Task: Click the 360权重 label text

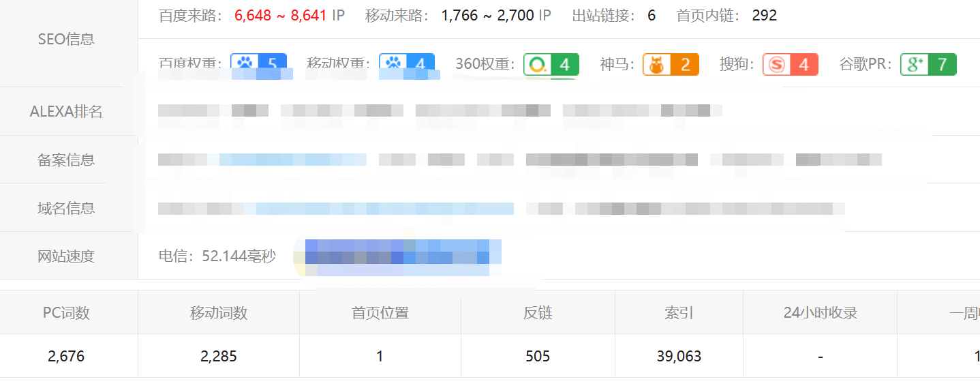Action: tap(485, 64)
